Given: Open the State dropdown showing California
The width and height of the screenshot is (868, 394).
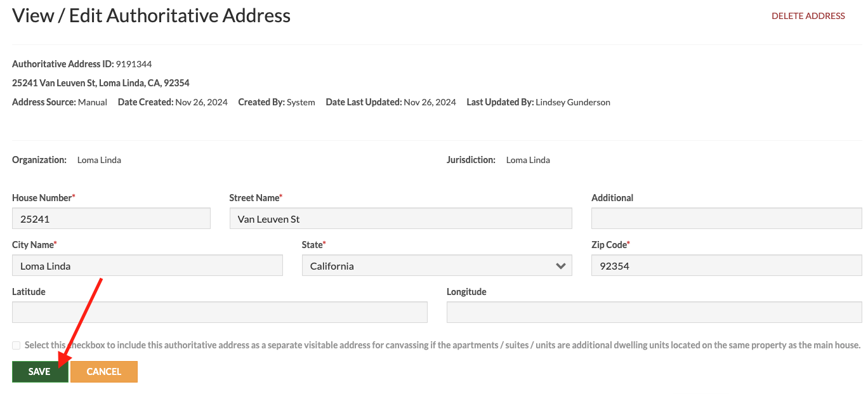Looking at the screenshot, I should click(x=437, y=266).
